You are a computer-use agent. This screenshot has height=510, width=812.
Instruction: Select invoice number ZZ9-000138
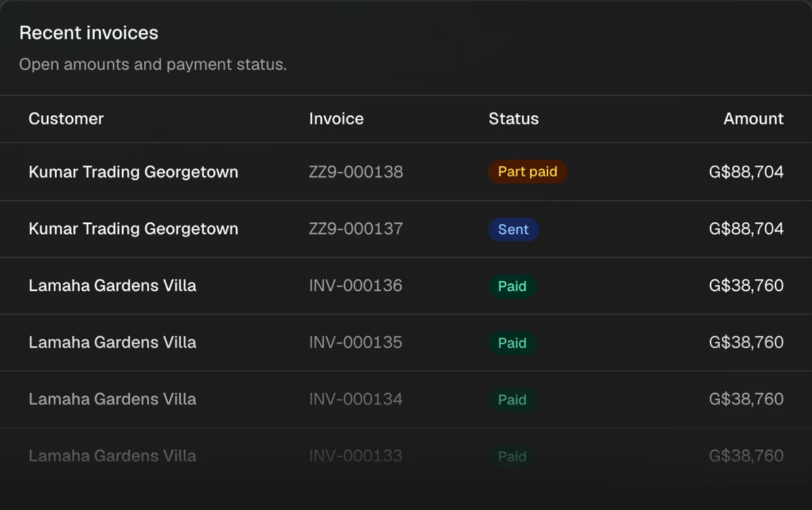click(356, 172)
